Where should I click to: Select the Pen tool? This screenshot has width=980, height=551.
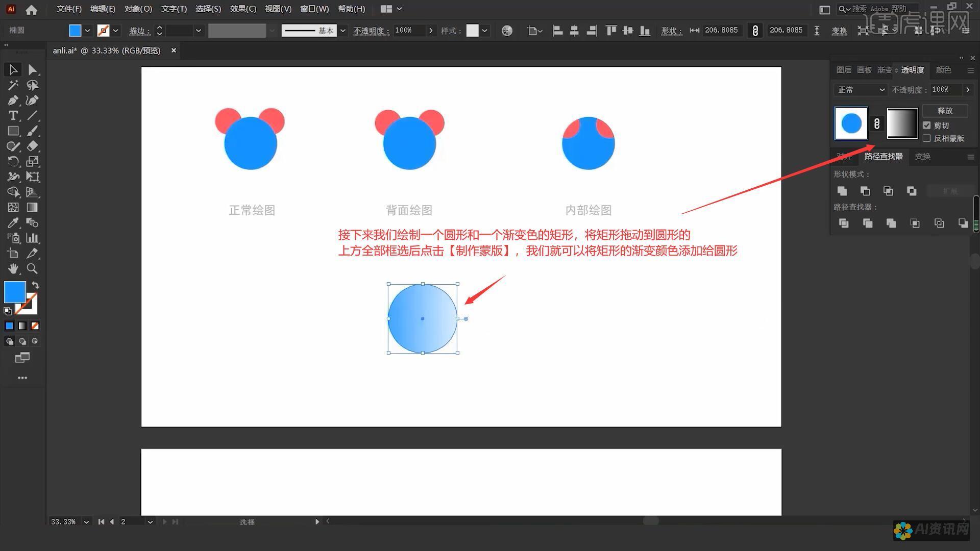(x=12, y=100)
